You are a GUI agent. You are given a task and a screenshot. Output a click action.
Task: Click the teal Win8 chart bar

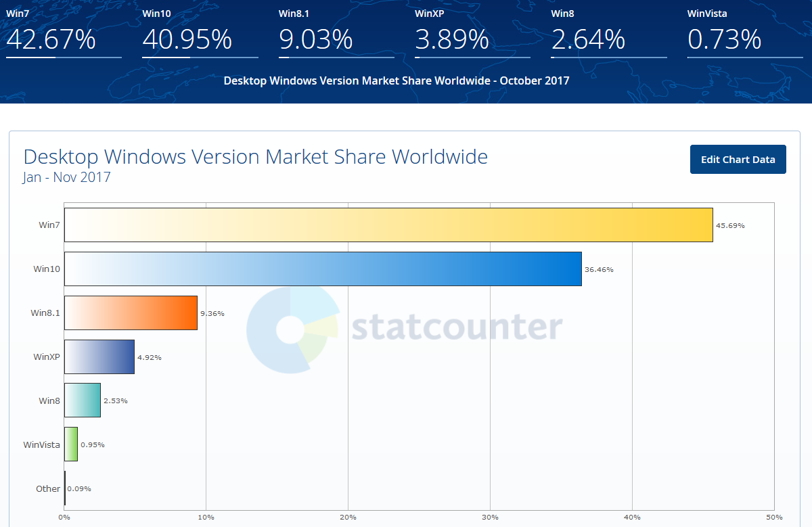83,400
